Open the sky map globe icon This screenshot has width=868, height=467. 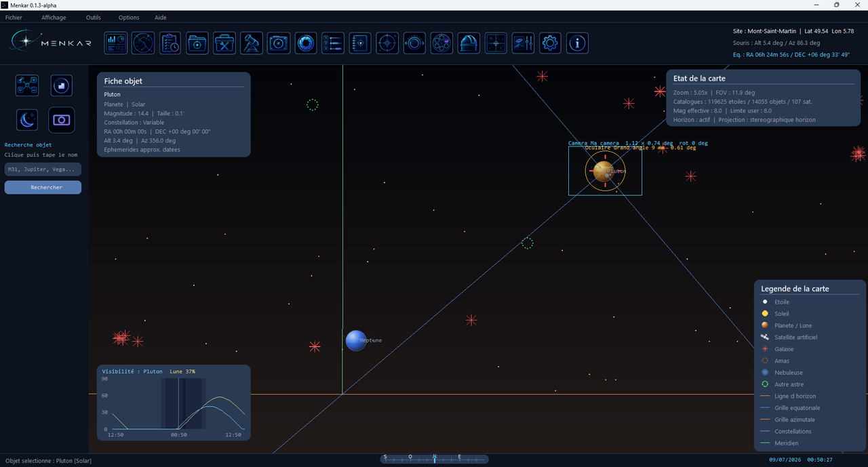point(143,43)
